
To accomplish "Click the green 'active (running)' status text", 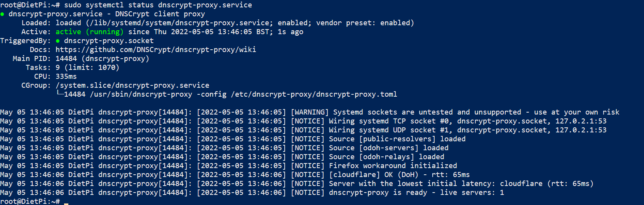I will (89, 32).
